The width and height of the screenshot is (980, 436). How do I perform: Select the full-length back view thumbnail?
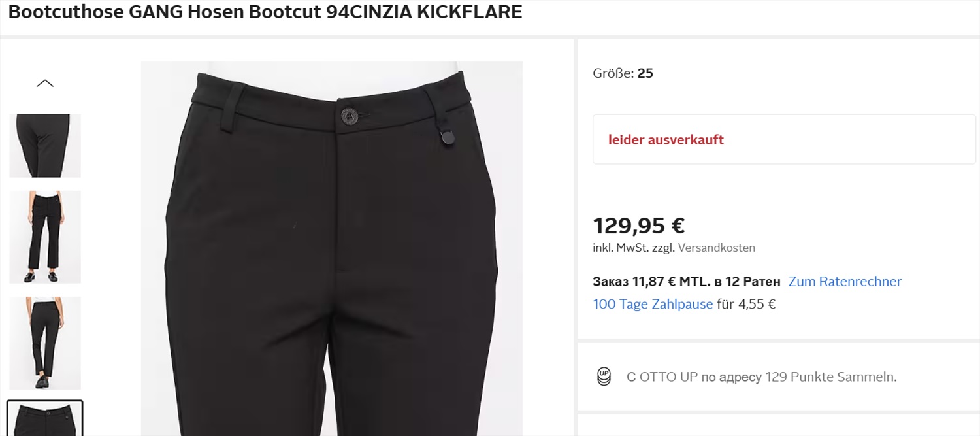[45, 343]
